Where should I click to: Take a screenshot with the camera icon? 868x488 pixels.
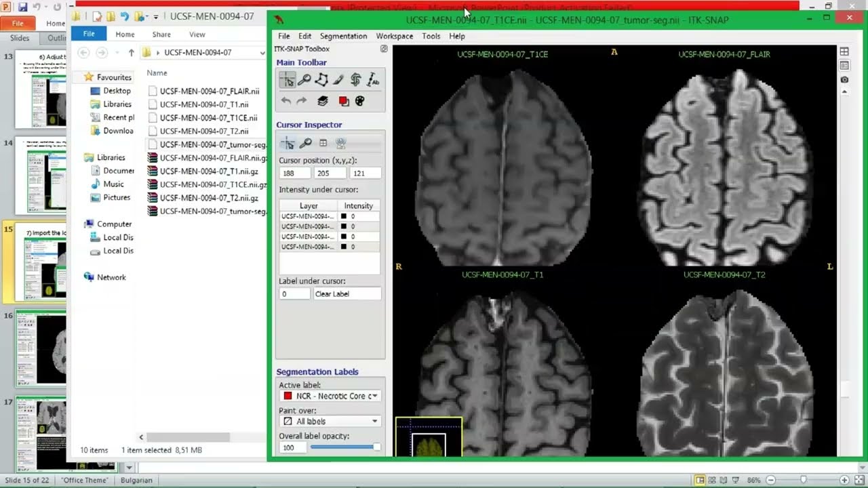844,80
